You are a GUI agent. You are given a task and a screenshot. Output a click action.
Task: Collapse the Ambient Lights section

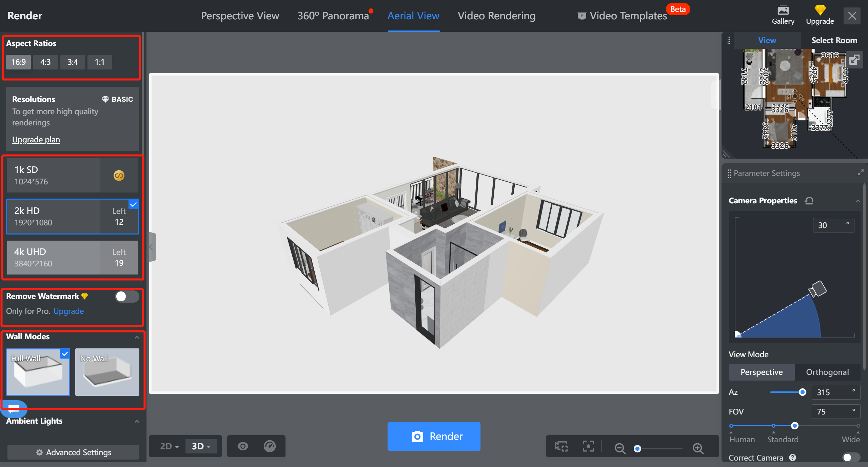137,421
